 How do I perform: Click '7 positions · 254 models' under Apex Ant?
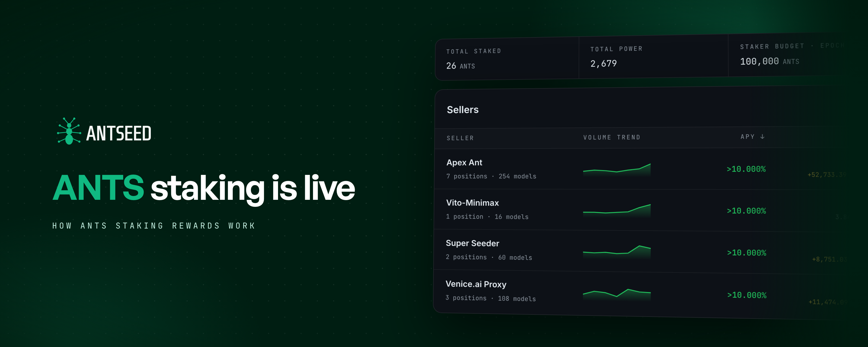coord(491,176)
